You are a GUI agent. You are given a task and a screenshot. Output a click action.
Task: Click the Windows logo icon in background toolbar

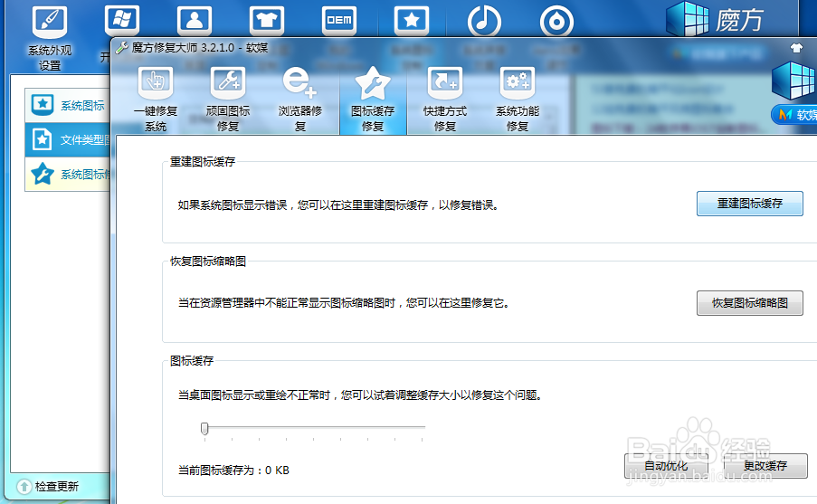(x=121, y=20)
